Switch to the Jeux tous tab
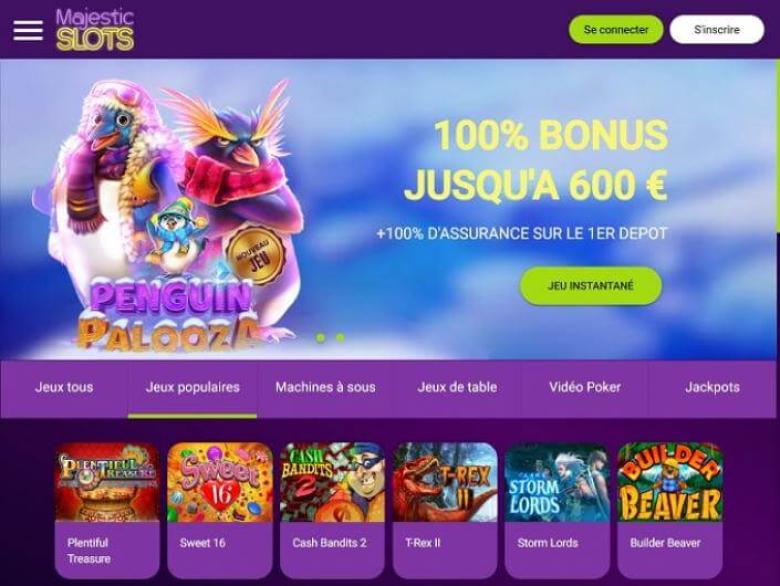Screen dimensions: 780x586 click(x=64, y=388)
